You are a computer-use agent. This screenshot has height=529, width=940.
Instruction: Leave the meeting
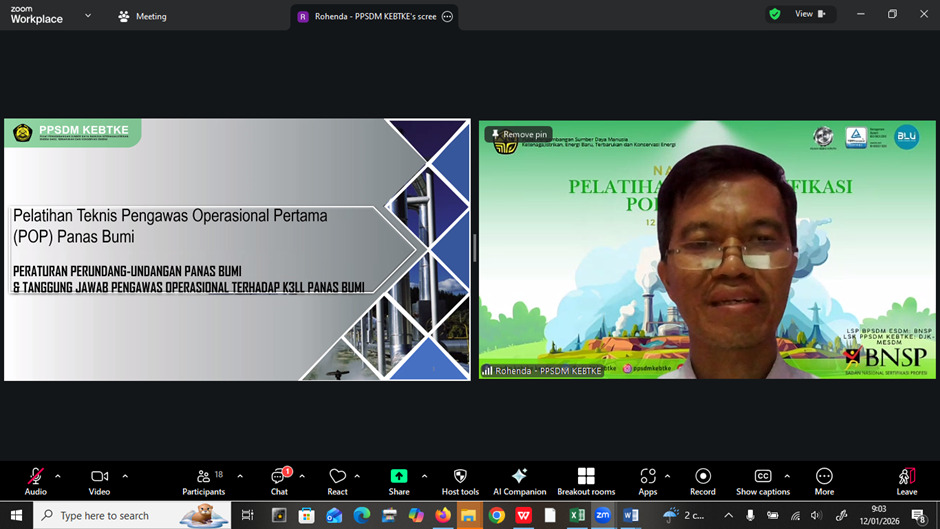tap(906, 477)
